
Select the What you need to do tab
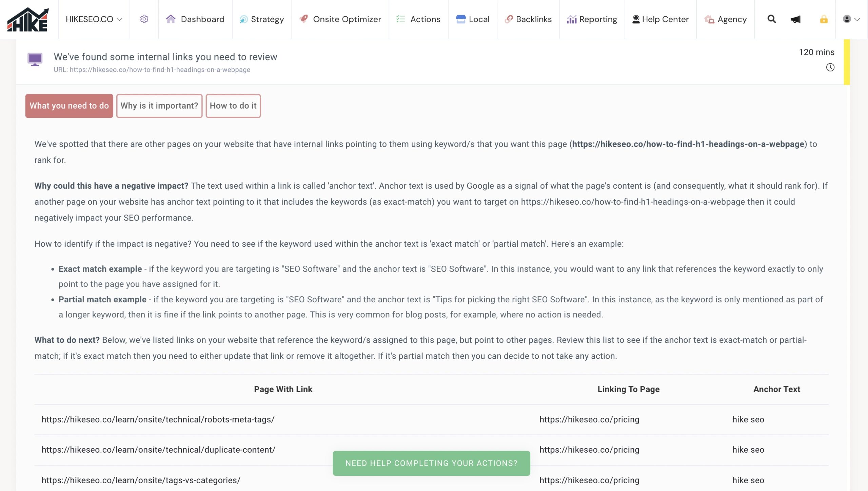pyautogui.click(x=69, y=106)
